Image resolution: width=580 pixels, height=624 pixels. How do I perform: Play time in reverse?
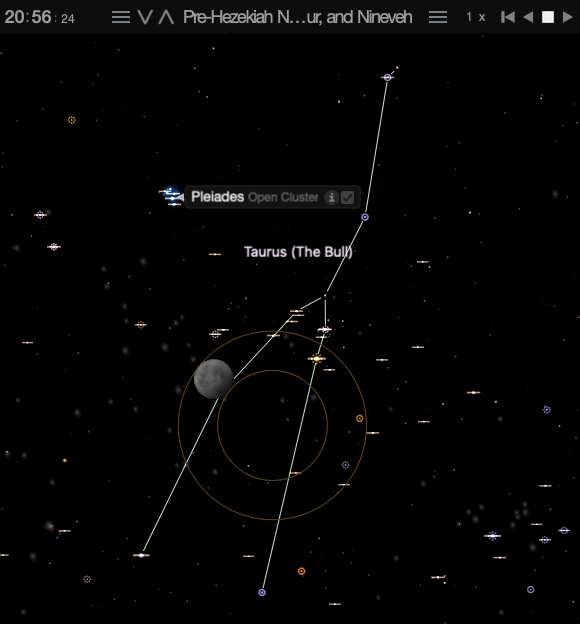point(528,17)
